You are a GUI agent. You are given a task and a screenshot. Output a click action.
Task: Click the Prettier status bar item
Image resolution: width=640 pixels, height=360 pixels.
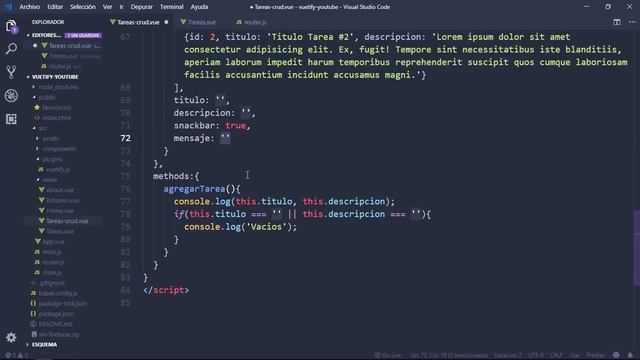(x=595, y=355)
